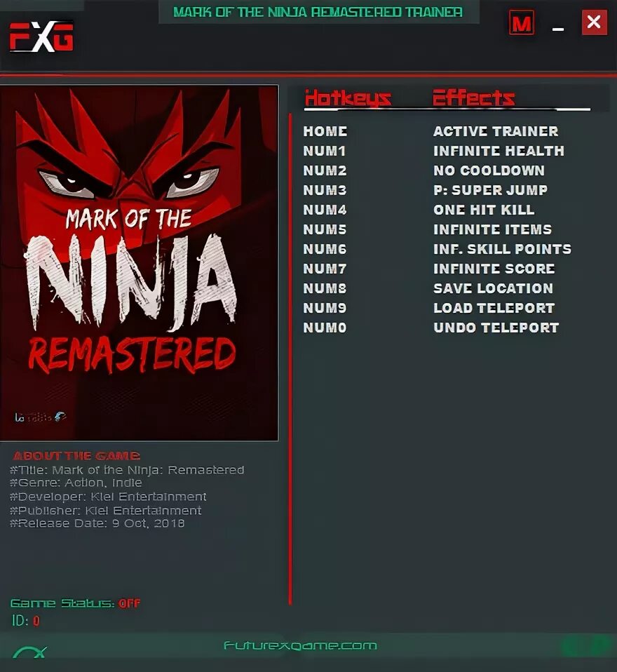Close the trainer with the red X
617x672 pixels.
click(595, 22)
